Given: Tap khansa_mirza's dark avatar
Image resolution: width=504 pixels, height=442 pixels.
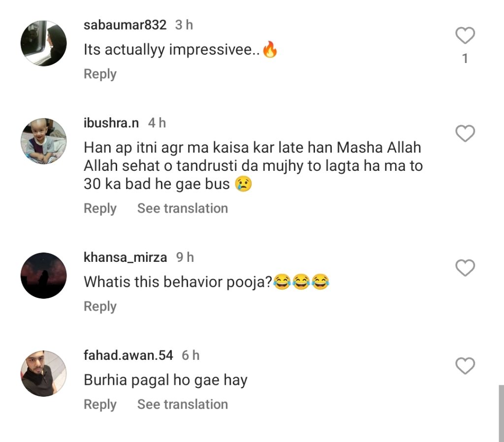Looking at the screenshot, I should click(x=43, y=275).
